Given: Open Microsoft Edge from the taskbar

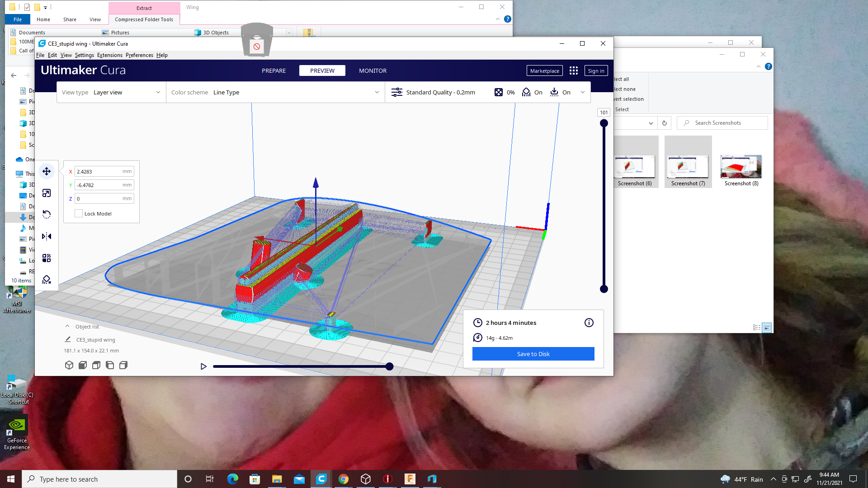Looking at the screenshot, I should (232, 479).
